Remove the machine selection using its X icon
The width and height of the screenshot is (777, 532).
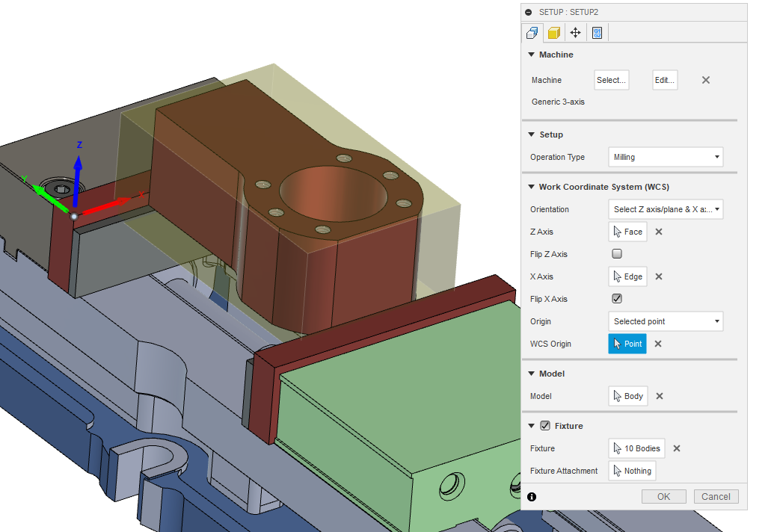click(x=705, y=80)
